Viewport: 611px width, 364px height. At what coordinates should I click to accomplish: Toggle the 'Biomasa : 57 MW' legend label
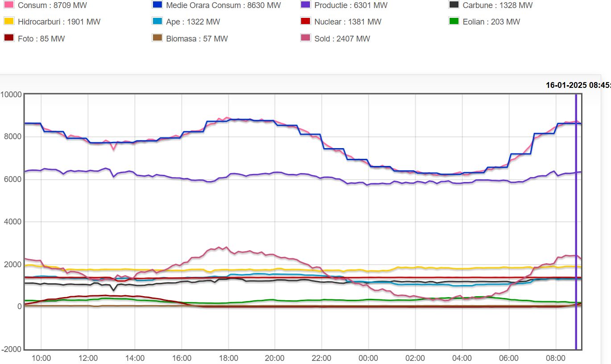click(197, 39)
